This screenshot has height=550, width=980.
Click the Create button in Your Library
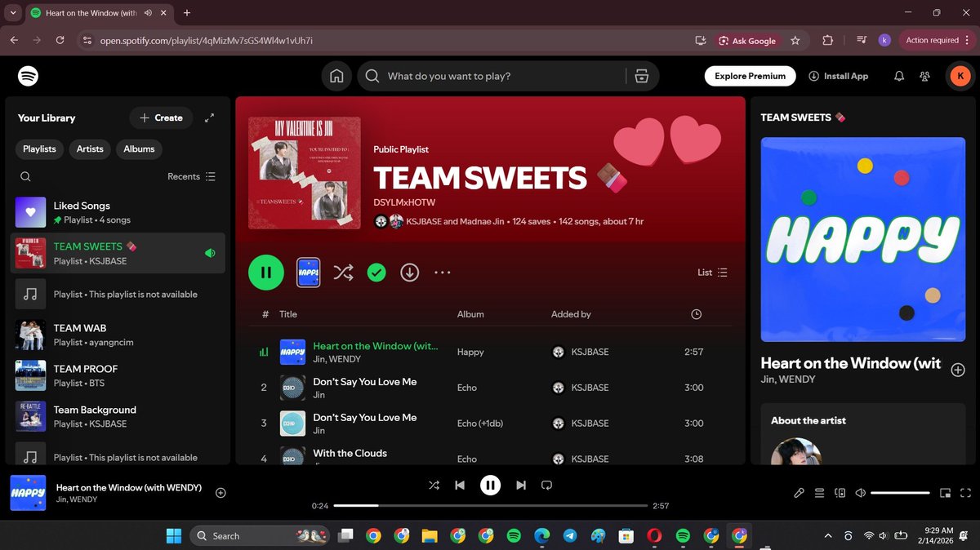coord(161,118)
